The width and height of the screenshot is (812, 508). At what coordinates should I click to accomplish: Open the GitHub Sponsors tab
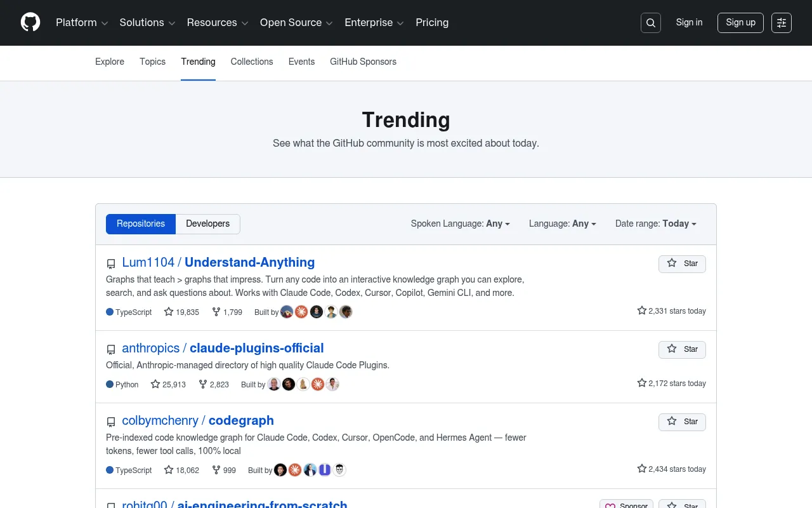[x=363, y=62]
